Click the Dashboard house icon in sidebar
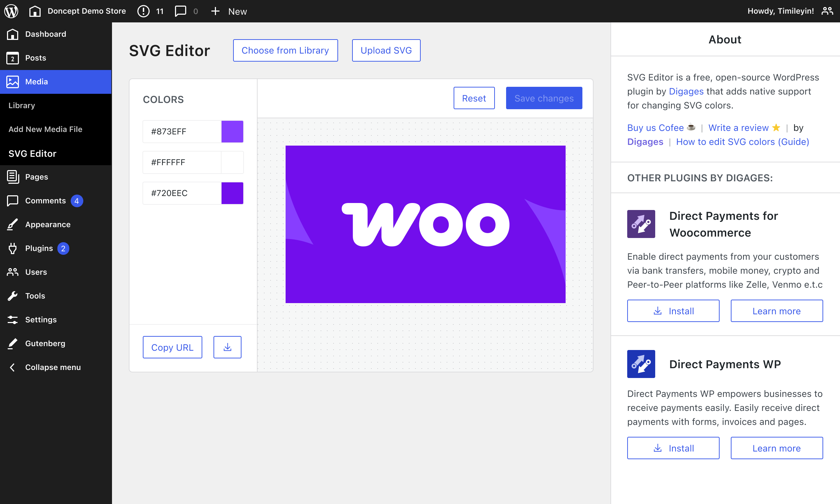The width and height of the screenshot is (840, 504). [x=13, y=34]
